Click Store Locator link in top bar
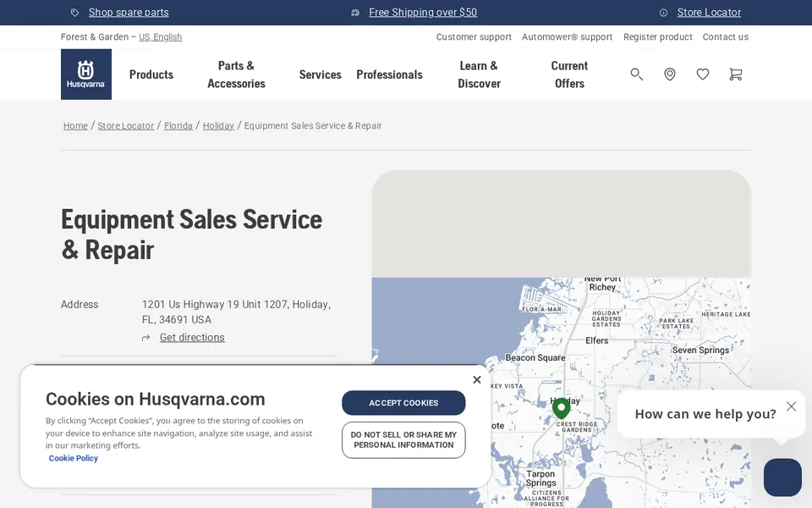Screen dimensions: 812x508 tap(709, 13)
